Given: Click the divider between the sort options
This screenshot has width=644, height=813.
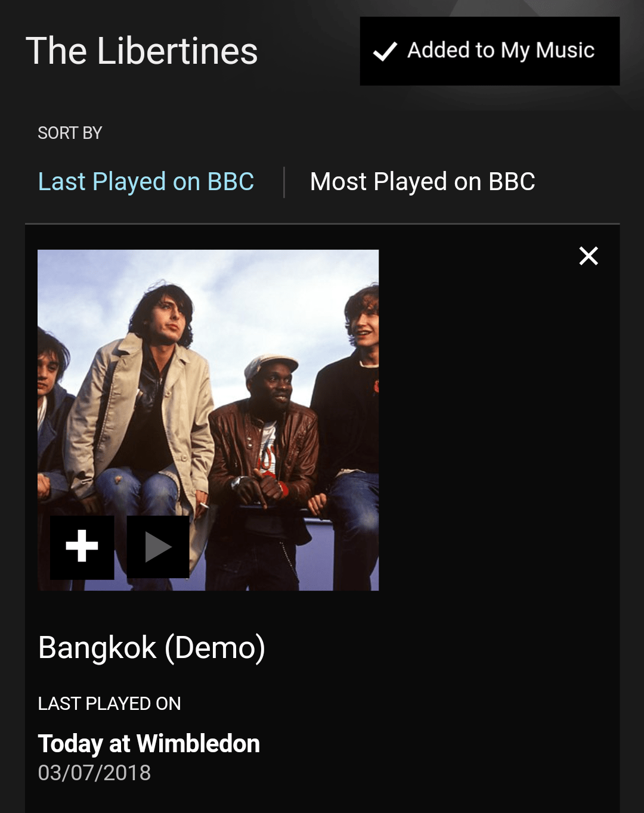Looking at the screenshot, I should click(x=284, y=182).
